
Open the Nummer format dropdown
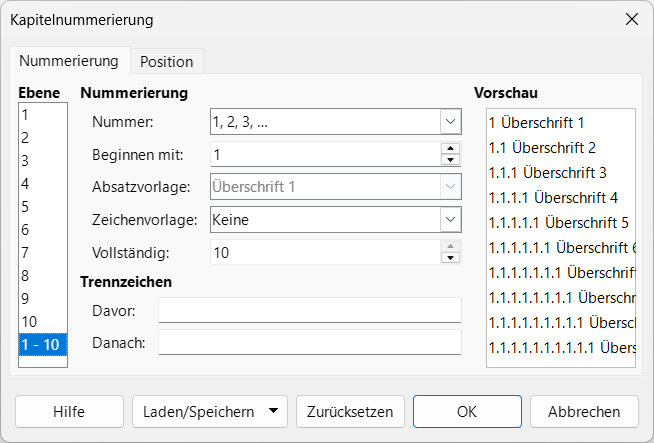(x=449, y=122)
